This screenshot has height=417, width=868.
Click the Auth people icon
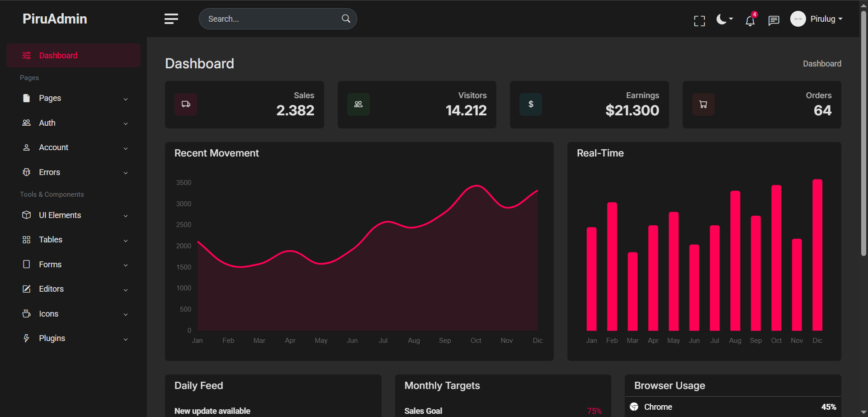[x=27, y=123]
